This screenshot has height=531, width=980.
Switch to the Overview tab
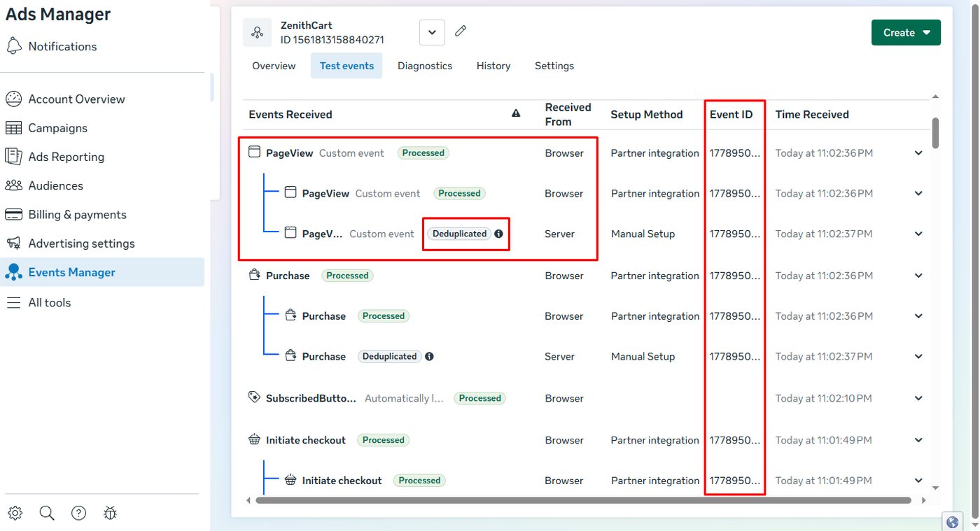(x=274, y=66)
